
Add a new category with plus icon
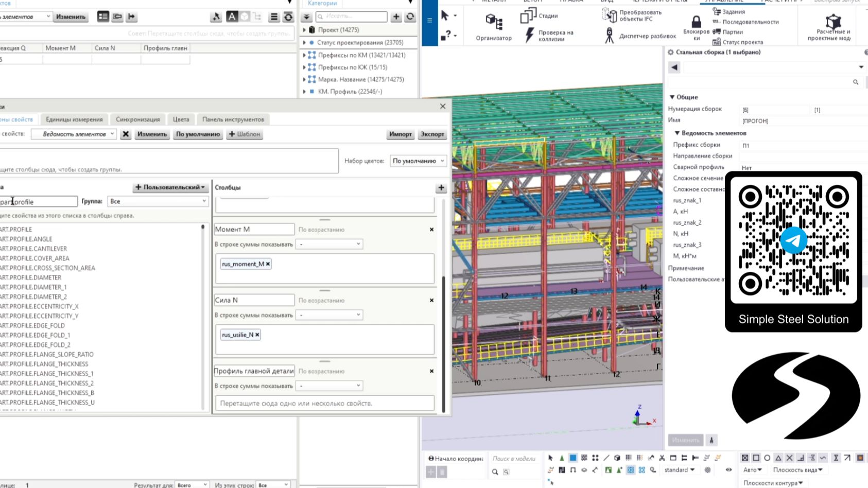[x=396, y=17]
